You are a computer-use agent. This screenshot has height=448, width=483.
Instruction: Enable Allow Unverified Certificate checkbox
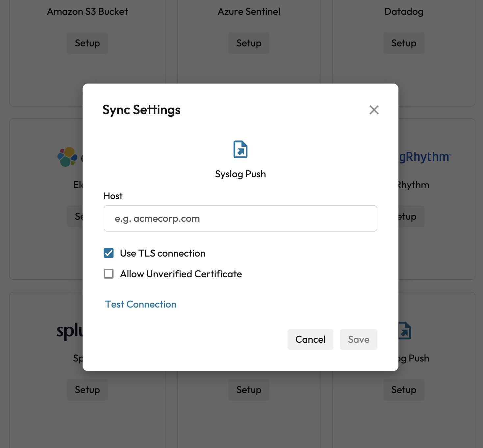109,274
